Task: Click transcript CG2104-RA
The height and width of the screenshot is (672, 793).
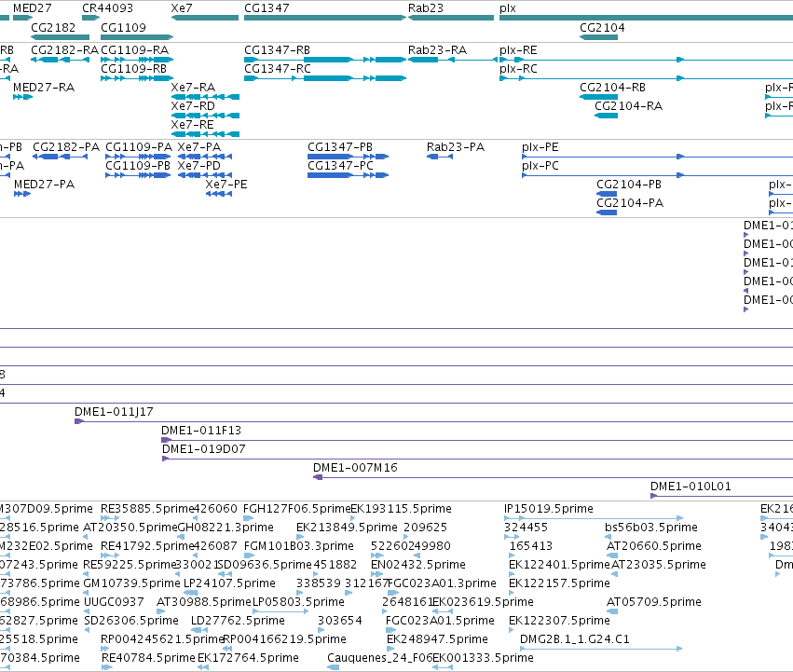Action: [606, 116]
